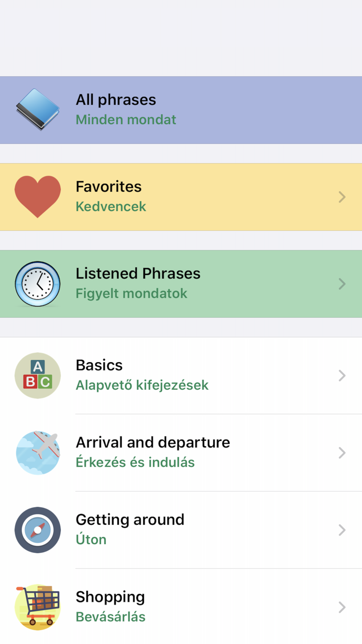Viewport: 362px width, 644px height.
Task: Select Basics category label
Action: 99,365
